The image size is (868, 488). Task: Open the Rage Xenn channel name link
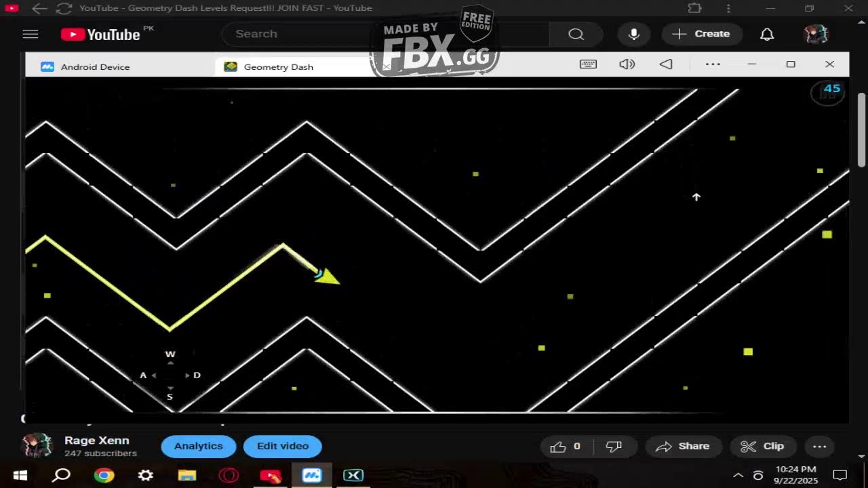[96, 441]
